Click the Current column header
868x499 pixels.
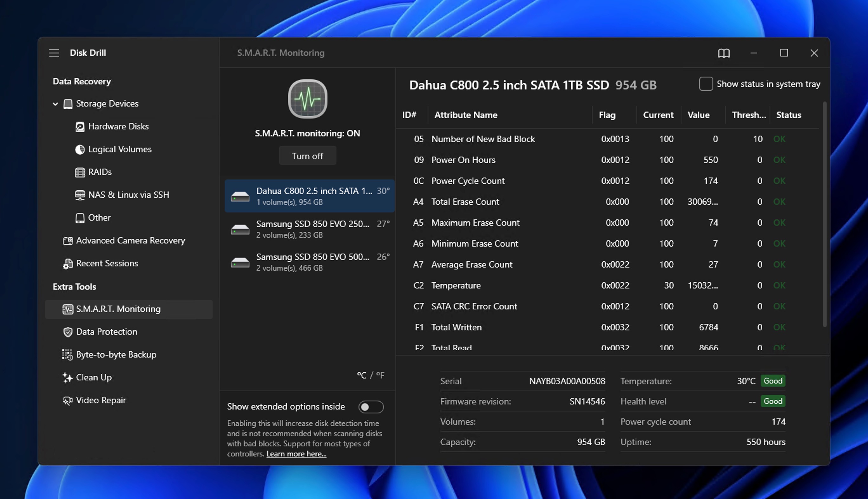pyautogui.click(x=658, y=115)
